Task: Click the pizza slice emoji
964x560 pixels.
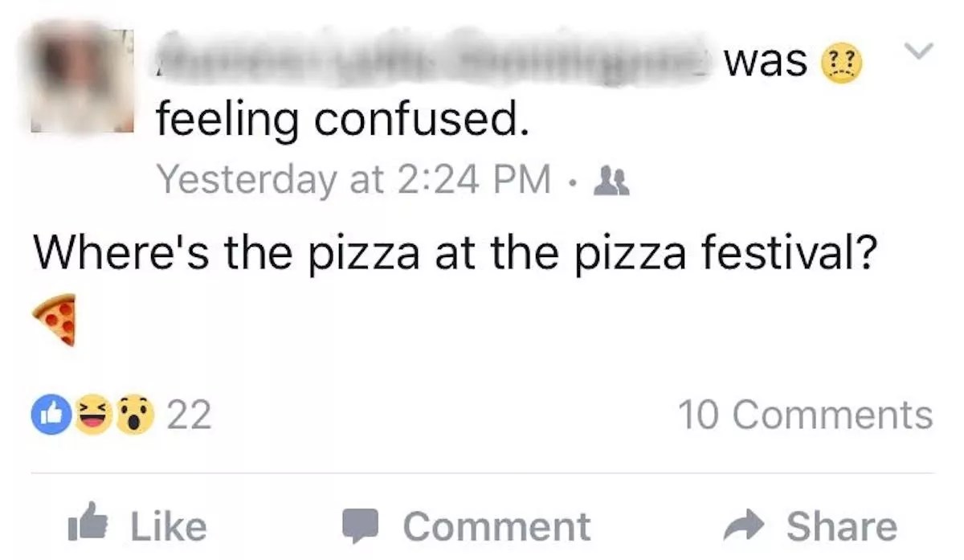Action: tap(55, 319)
